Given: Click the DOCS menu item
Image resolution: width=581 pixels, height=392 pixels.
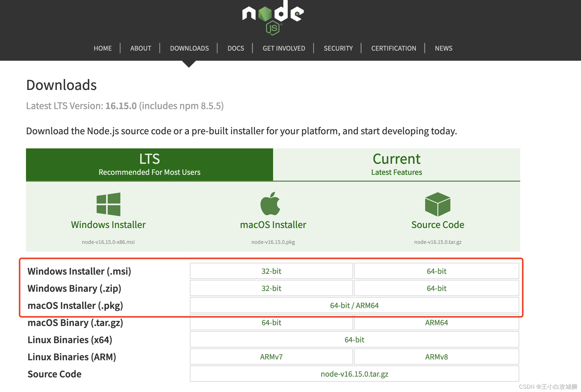Looking at the screenshot, I should [x=236, y=48].
